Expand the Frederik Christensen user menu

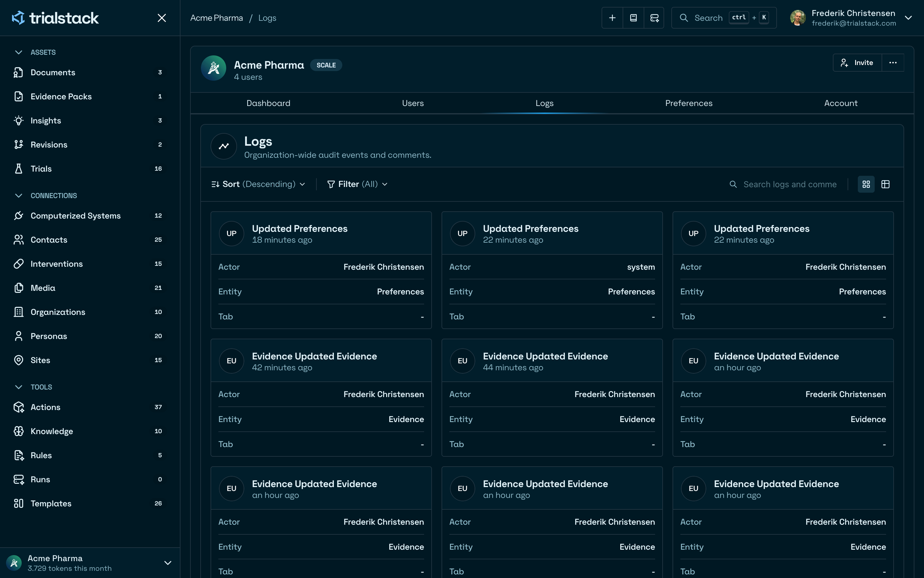click(908, 18)
